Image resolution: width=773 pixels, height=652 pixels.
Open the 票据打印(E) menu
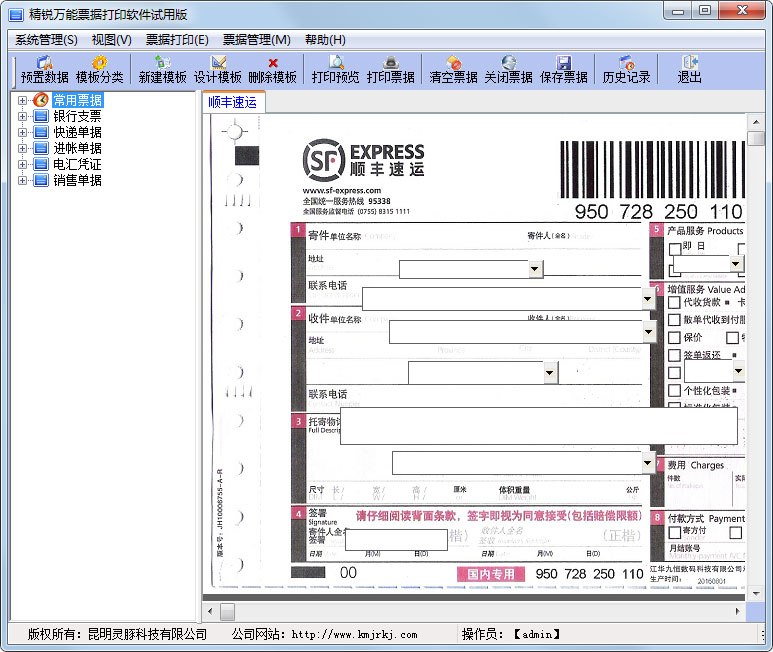coord(177,40)
